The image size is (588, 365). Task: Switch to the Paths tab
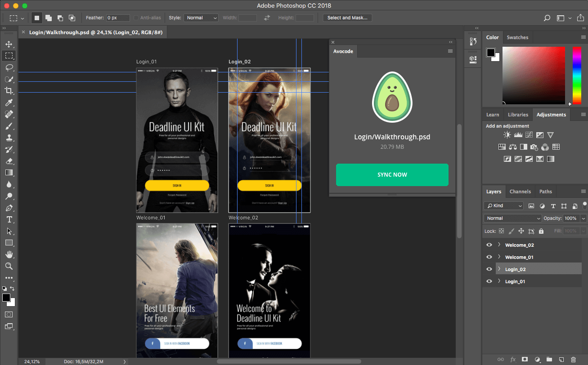click(546, 191)
